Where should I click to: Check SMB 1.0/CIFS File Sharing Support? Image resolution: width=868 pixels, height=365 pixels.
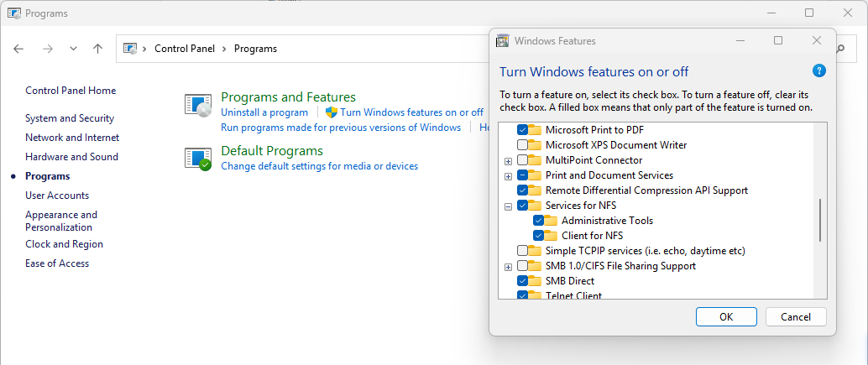[522, 265]
